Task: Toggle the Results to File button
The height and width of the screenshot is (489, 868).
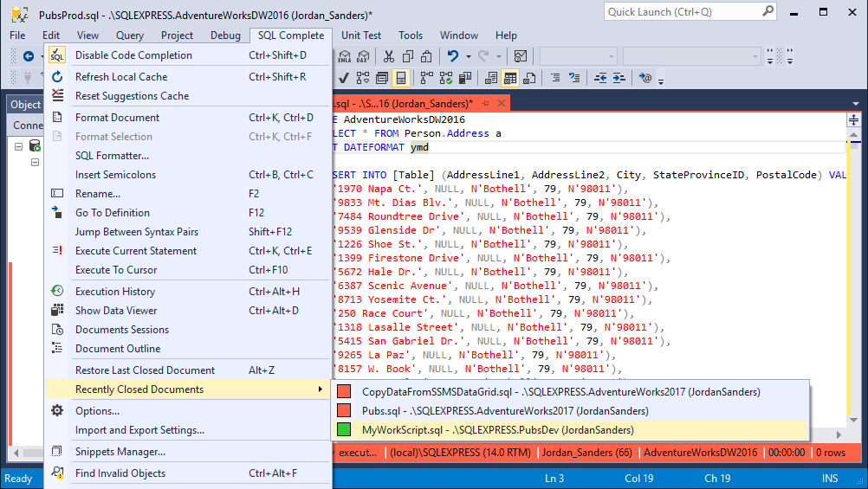Action: [x=529, y=78]
